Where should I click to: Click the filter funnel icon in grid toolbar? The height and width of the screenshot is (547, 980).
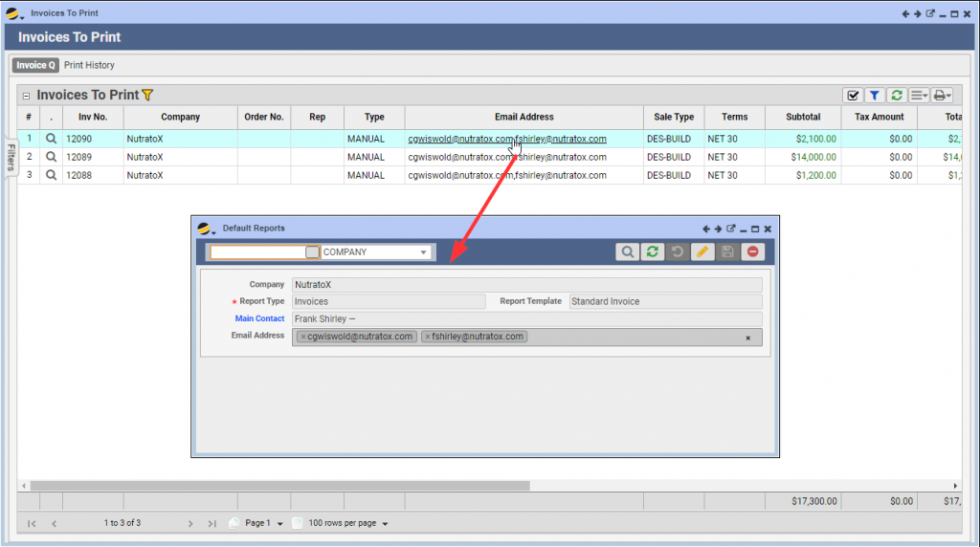(x=875, y=96)
